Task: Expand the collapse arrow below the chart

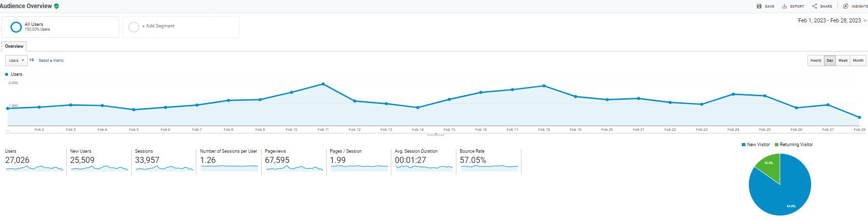Action: (436, 134)
